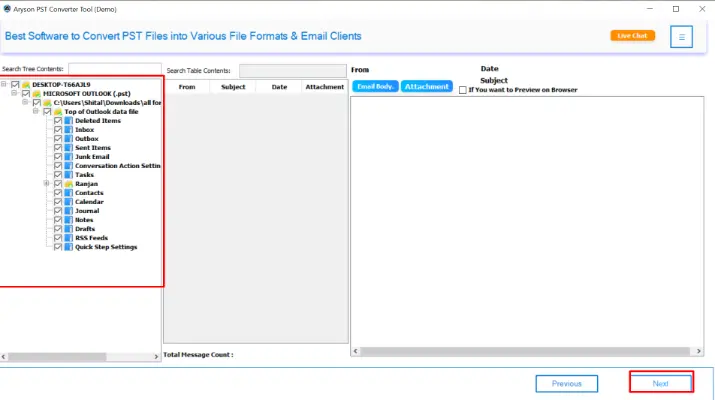Select the Drafts tree item label
The height and width of the screenshot is (400, 715).
85,229
